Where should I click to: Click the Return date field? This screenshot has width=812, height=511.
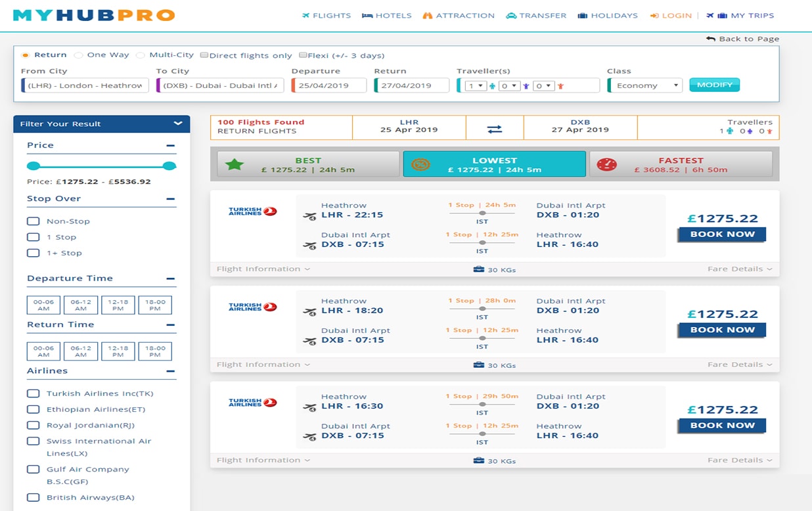click(x=412, y=85)
